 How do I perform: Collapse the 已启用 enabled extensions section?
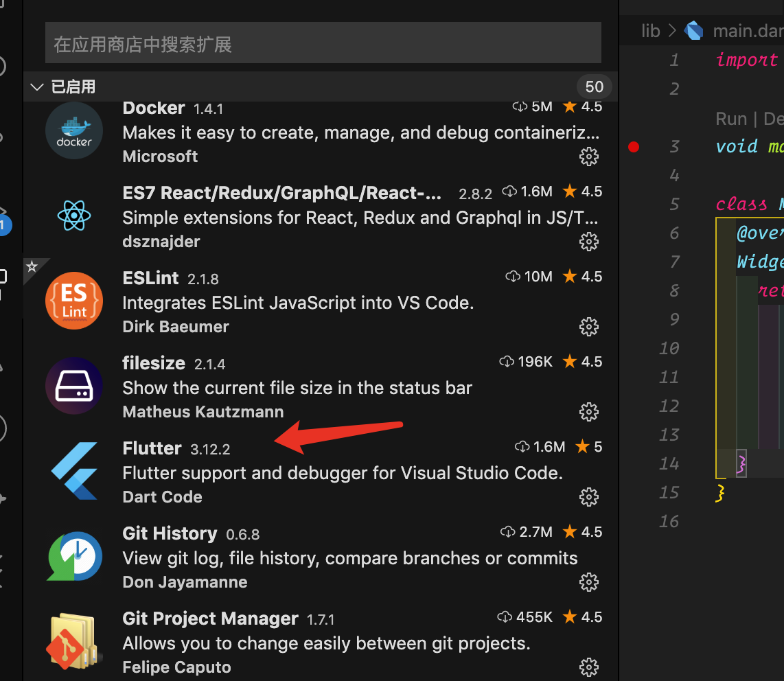[x=36, y=87]
